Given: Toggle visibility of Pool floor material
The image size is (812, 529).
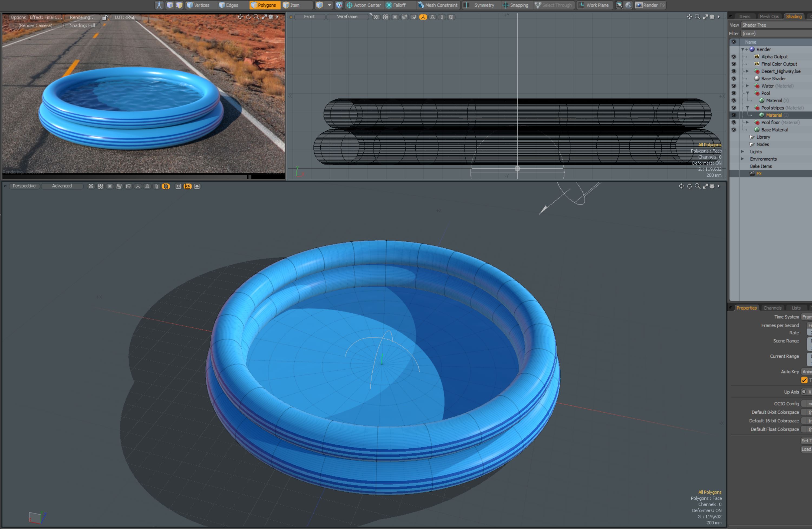Looking at the screenshot, I should tap(734, 123).
